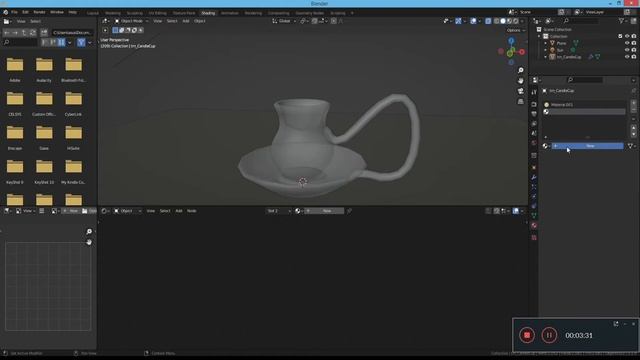640x360 pixels.
Task: Open the Object Data green triangle tab
Action: 534,215
